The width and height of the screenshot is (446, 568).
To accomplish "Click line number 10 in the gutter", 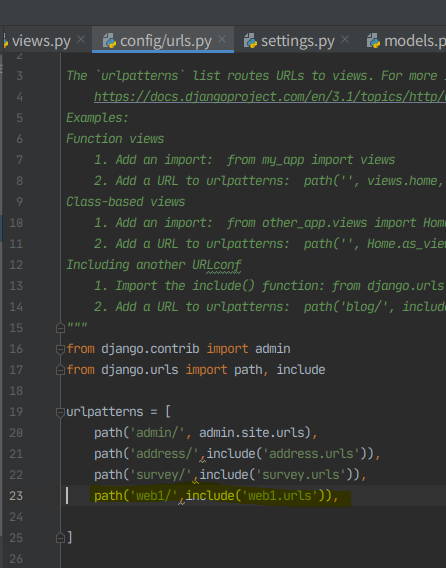I will (16, 222).
